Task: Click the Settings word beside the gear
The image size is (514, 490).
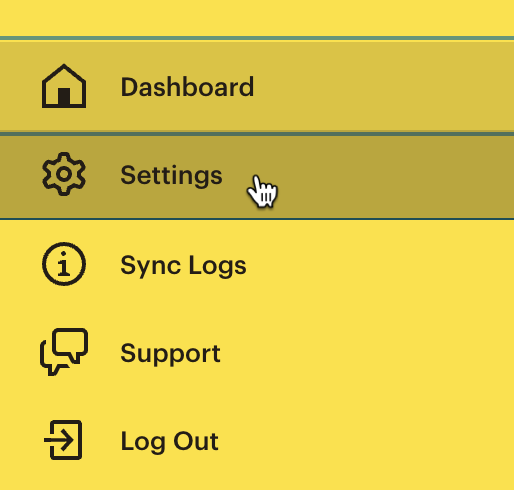Action: pyautogui.click(x=171, y=175)
